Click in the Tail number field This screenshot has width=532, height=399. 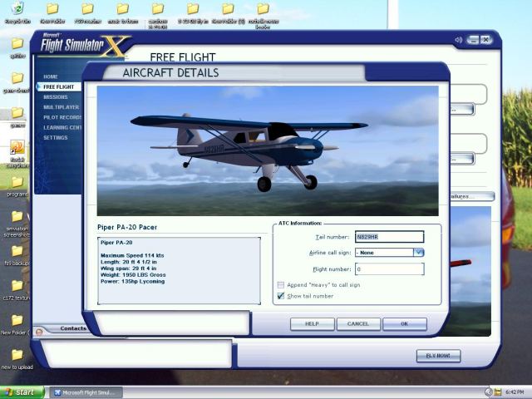[389, 237]
